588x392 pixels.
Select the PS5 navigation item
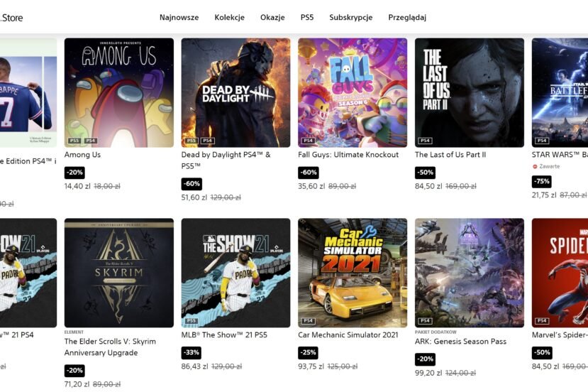pos(306,17)
